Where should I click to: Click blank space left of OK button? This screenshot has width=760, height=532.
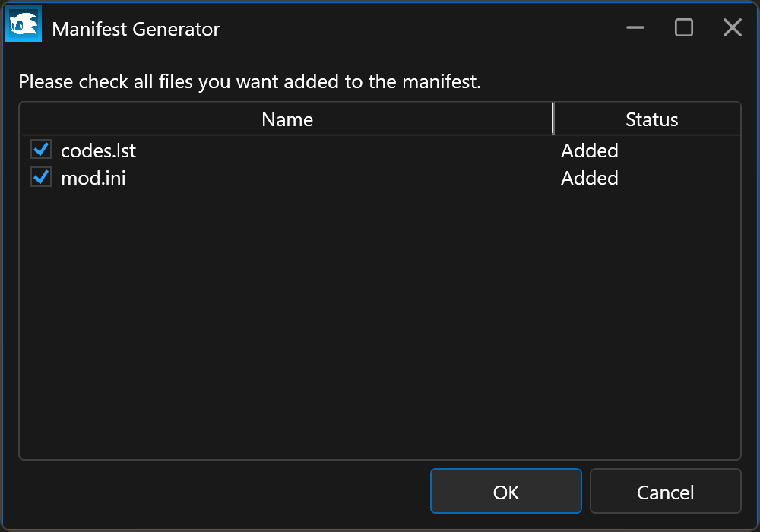[228, 492]
